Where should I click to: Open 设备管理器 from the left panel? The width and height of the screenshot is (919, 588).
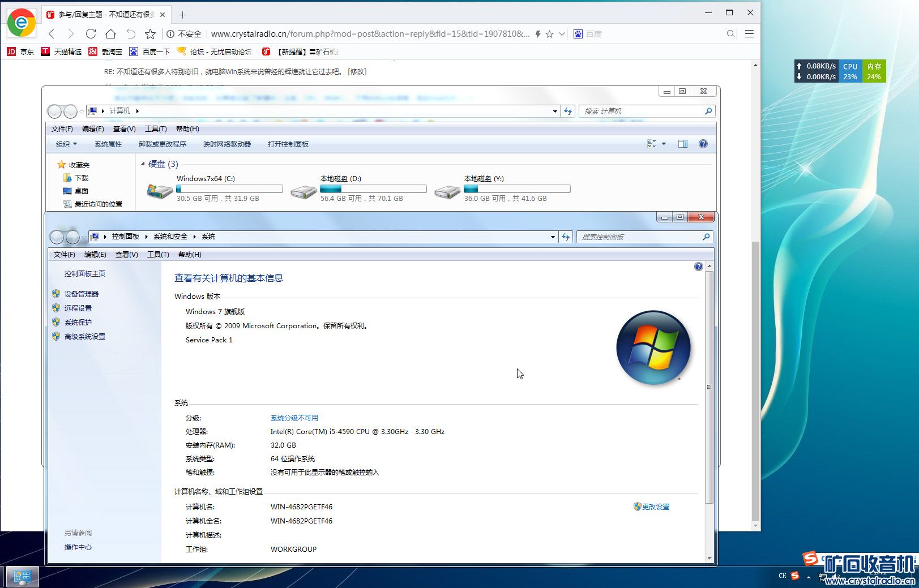[82, 294]
